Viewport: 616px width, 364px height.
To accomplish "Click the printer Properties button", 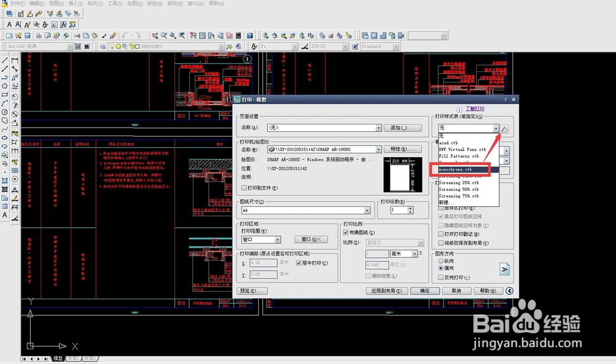I will [x=403, y=149].
